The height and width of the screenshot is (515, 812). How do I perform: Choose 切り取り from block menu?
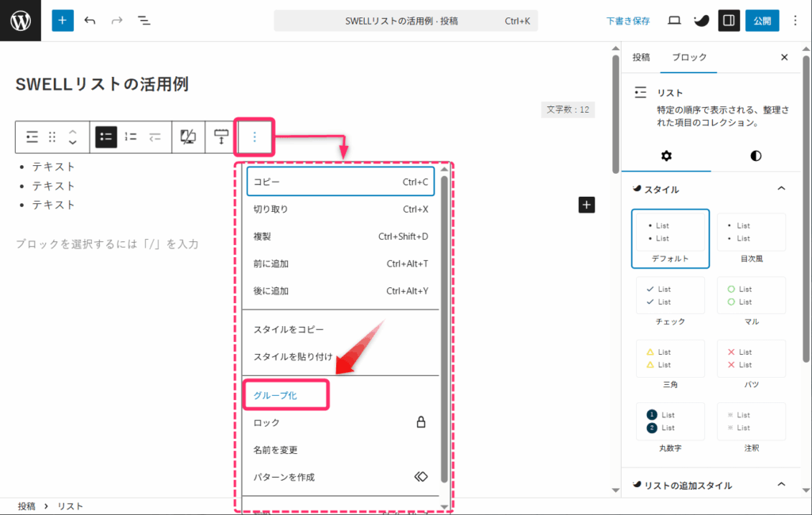pyautogui.click(x=340, y=209)
